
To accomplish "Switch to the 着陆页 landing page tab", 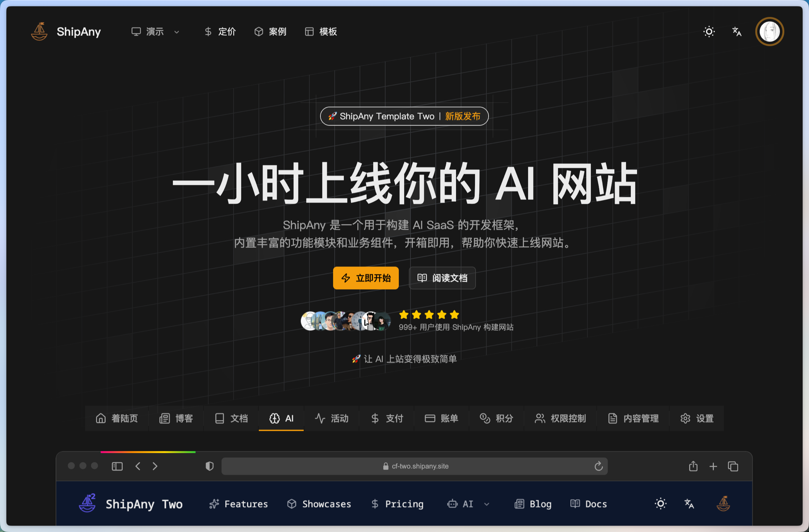I will 117,418.
